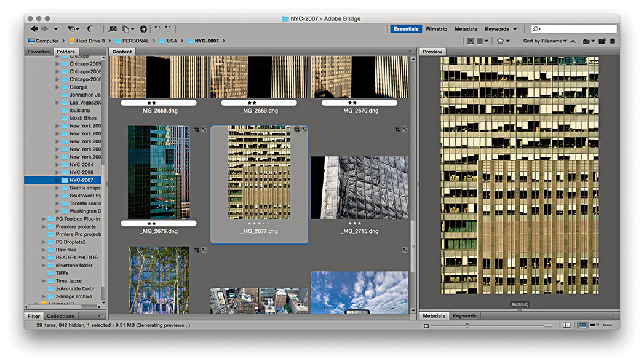The height and width of the screenshot is (364, 644).
Task: Rotate 90° counterclockwise using toolbar icon
Action: [157, 29]
